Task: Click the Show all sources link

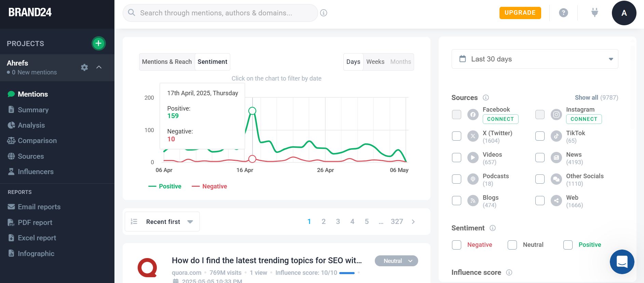Action: tap(586, 98)
